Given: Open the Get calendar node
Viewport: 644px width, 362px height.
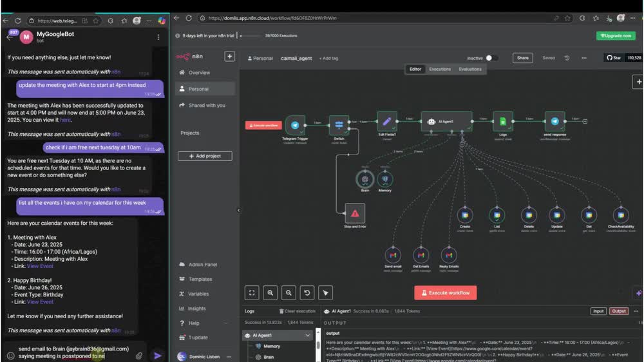Looking at the screenshot, I should point(589,215).
